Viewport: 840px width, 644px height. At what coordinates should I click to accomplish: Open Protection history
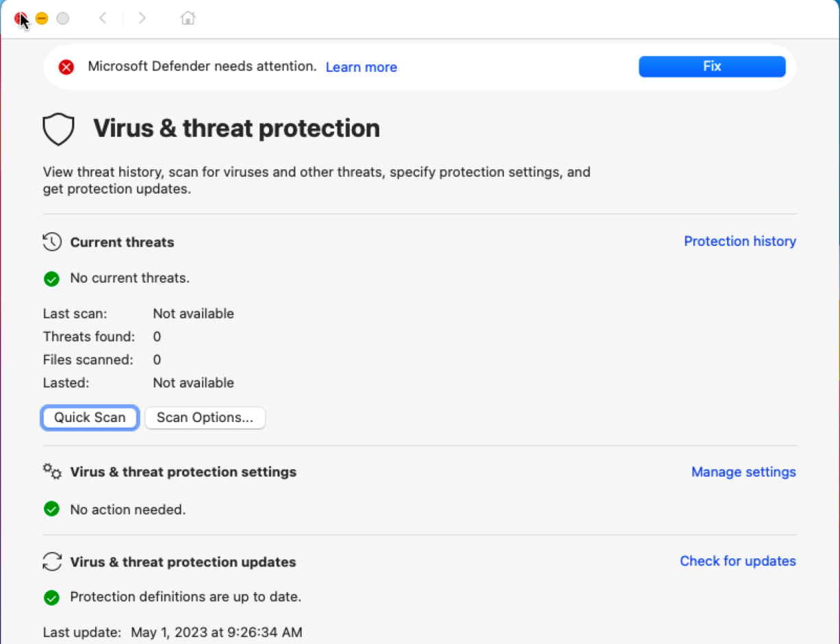tap(740, 241)
